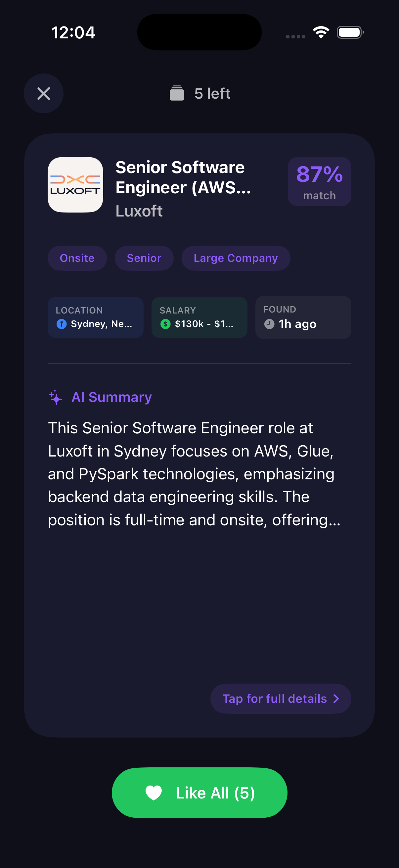This screenshot has height=868, width=399.
Task: Tap the clock icon in the Found card
Action: (269, 323)
